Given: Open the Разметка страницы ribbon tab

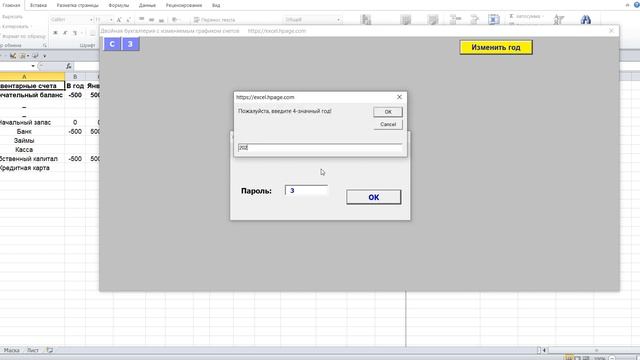Looking at the screenshot, I should point(78,5).
